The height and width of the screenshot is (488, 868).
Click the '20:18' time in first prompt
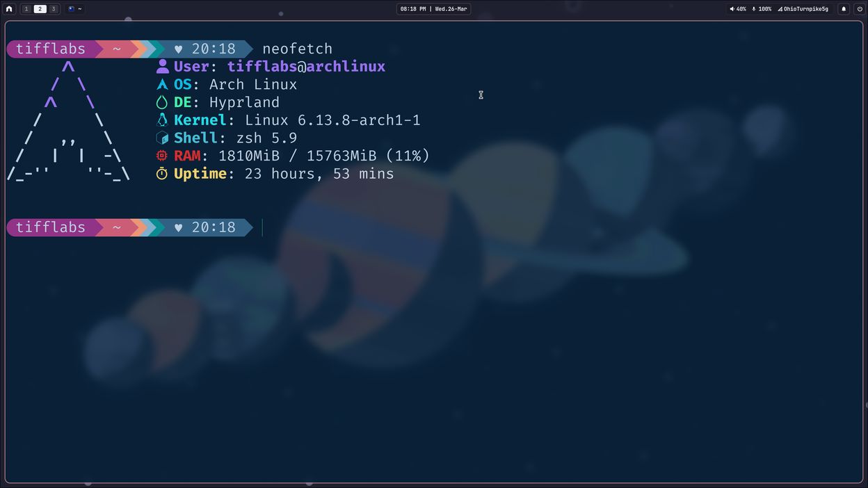[214, 49]
